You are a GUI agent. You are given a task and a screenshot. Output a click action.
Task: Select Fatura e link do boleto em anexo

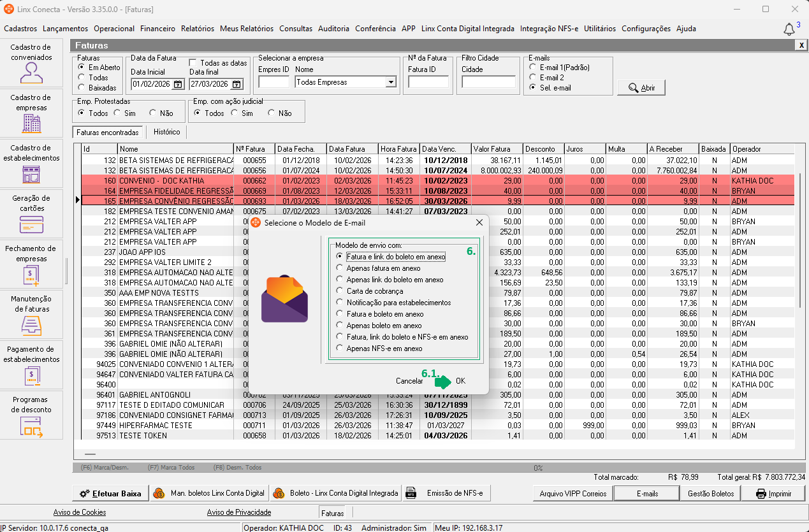[x=396, y=257]
